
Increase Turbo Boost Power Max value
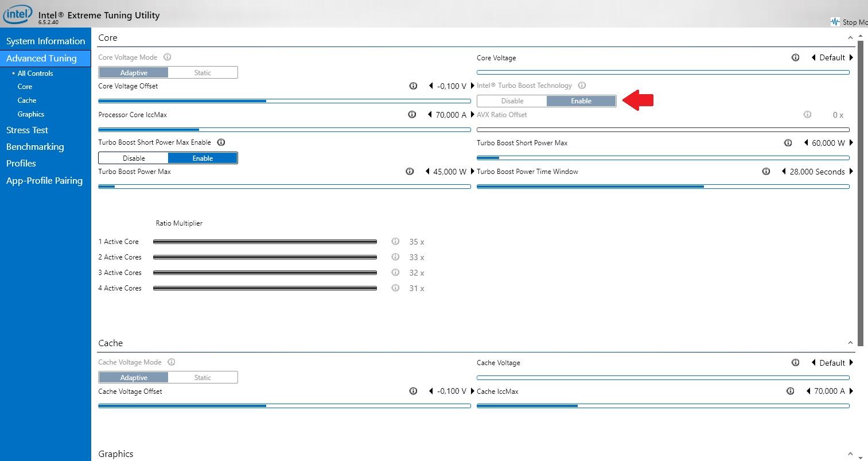click(x=472, y=172)
